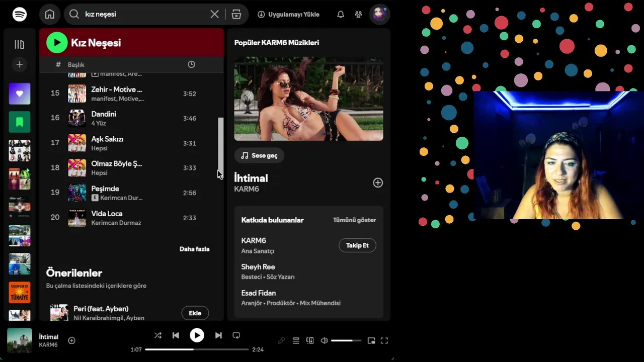This screenshot has height=362, width=644.
Task: Open İhtimal title in player bar
Action: pos(49,337)
